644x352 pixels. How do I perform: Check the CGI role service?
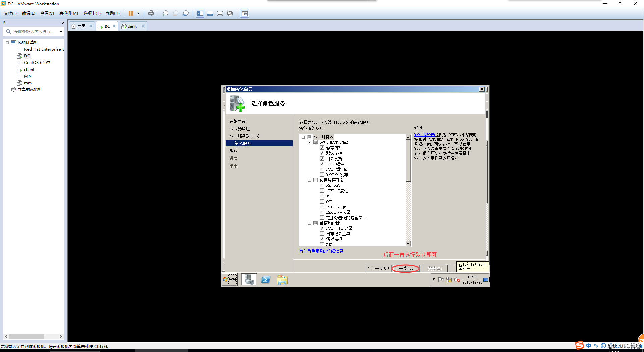pyautogui.click(x=322, y=202)
